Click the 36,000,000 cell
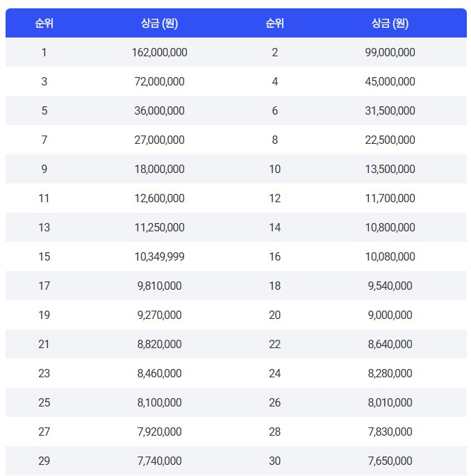Screen dimensions: 471x476 coord(159,110)
